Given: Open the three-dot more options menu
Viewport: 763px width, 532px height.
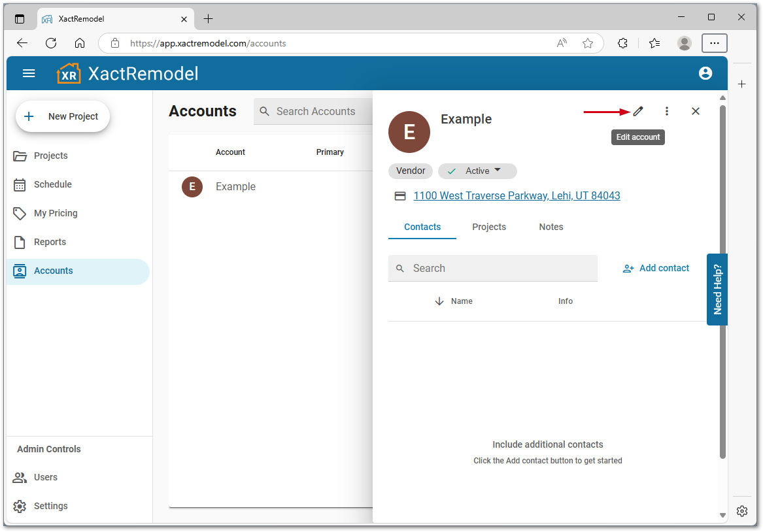Looking at the screenshot, I should (x=667, y=111).
